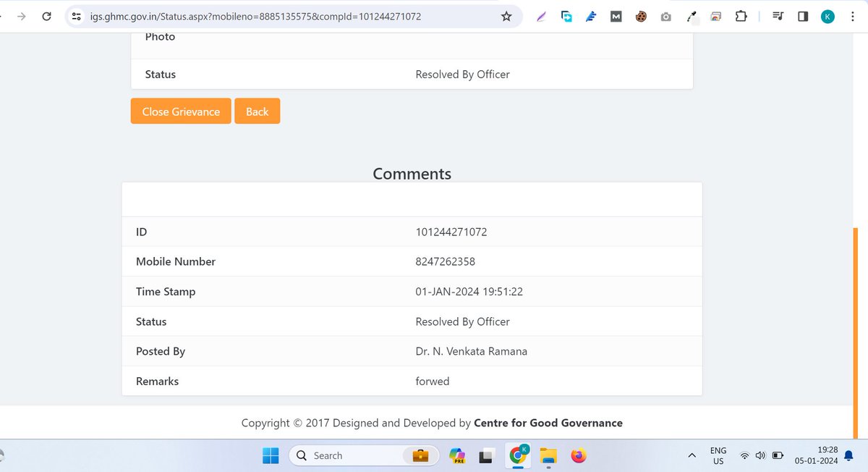868x472 pixels.
Task: Open the briefcase icon in taskbar search
Action: (420, 455)
